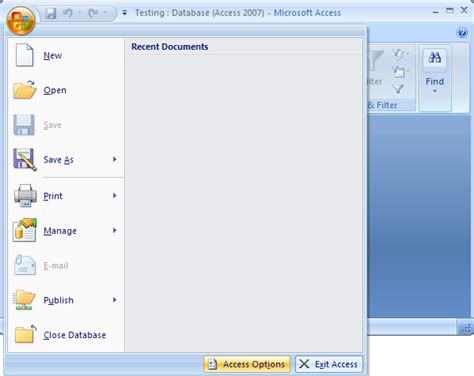Click the E-mail attachment icon
The height and width of the screenshot is (376, 474).
(25, 265)
